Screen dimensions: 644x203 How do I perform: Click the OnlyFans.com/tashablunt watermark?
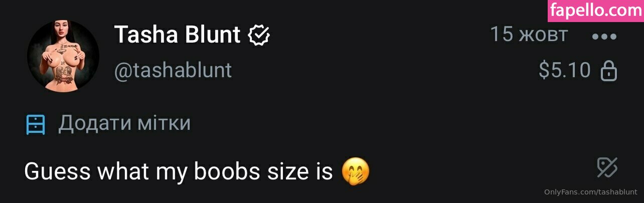[591, 192]
